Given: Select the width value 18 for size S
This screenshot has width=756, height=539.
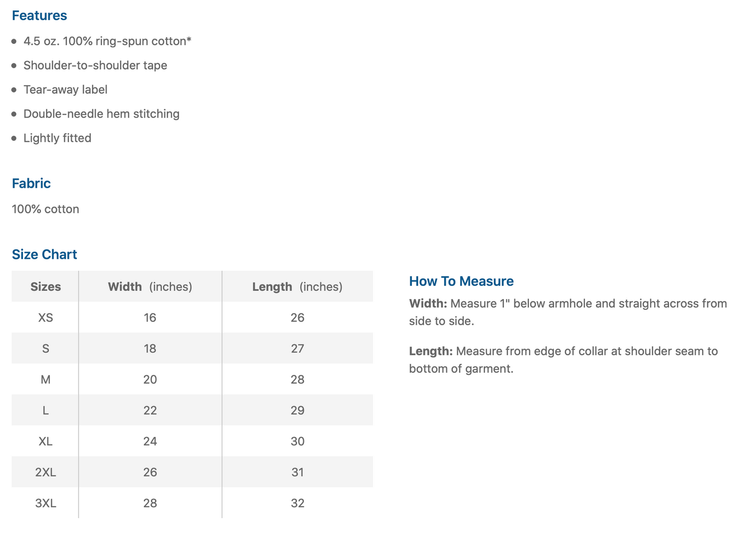Looking at the screenshot, I should [x=150, y=349].
